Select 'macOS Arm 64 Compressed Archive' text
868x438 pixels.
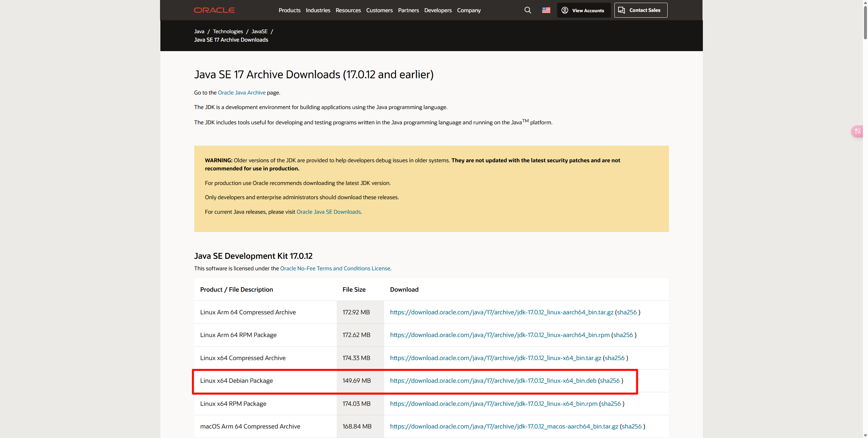click(250, 426)
